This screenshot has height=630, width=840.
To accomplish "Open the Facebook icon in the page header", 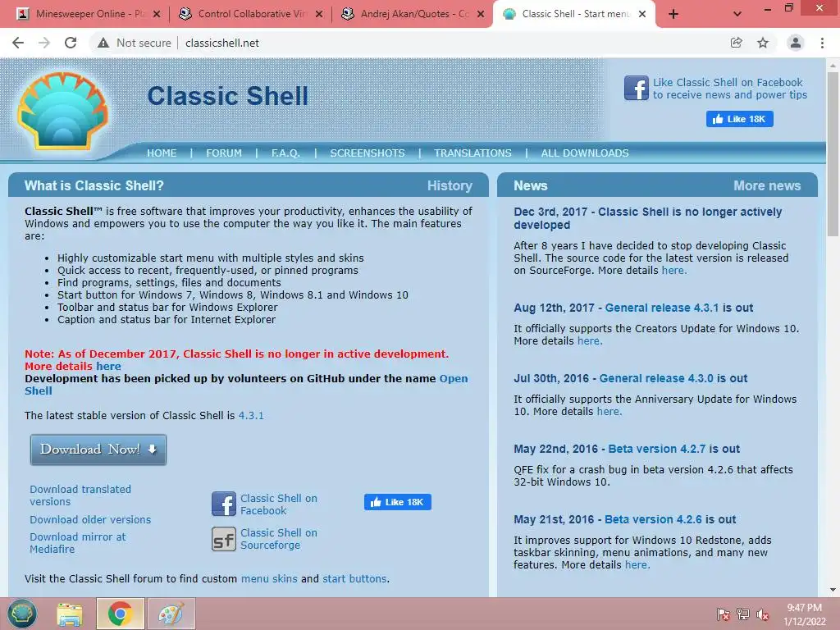I will [x=636, y=88].
